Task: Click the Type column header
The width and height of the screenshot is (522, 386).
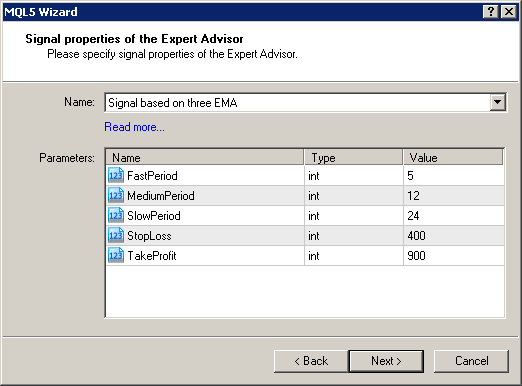Action: (353, 157)
